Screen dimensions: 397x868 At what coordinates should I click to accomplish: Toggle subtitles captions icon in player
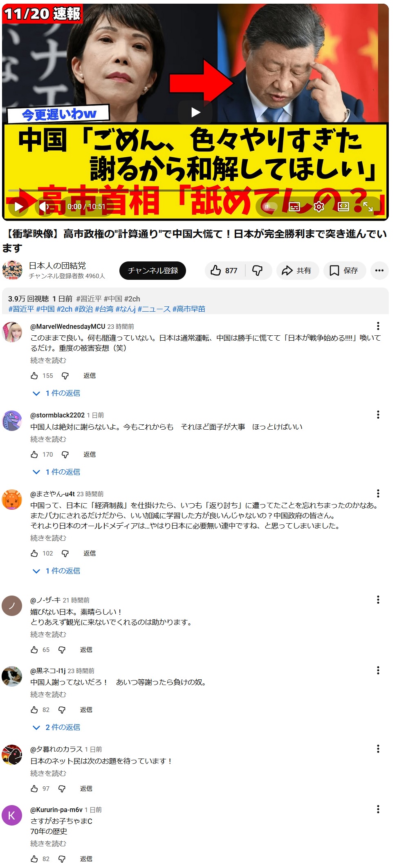pyautogui.click(x=294, y=207)
